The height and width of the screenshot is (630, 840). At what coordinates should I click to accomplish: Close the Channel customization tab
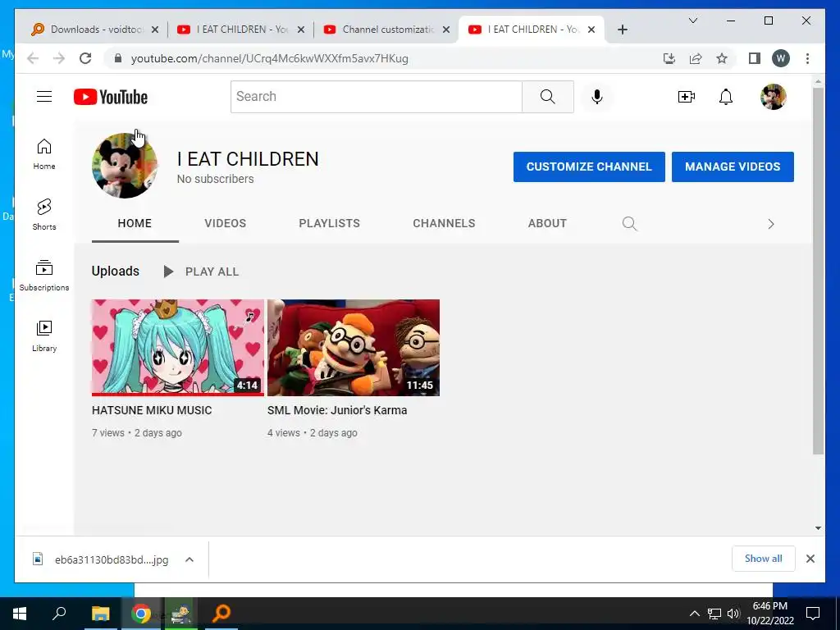(x=445, y=30)
